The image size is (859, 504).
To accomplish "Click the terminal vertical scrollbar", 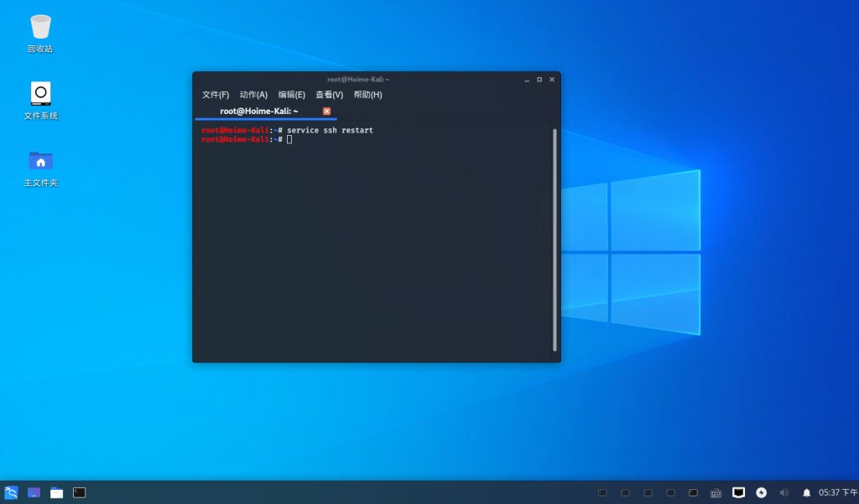I will point(554,240).
